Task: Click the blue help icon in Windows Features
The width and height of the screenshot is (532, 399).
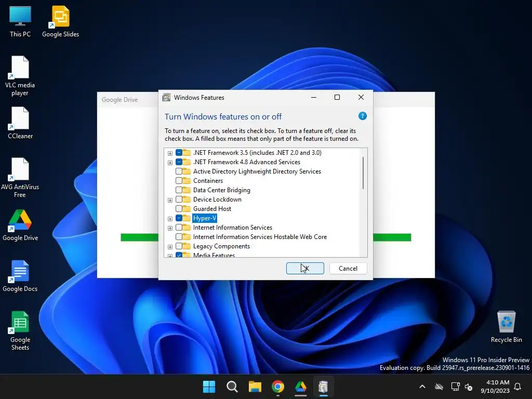Action: pyautogui.click(x=362, y=116)
